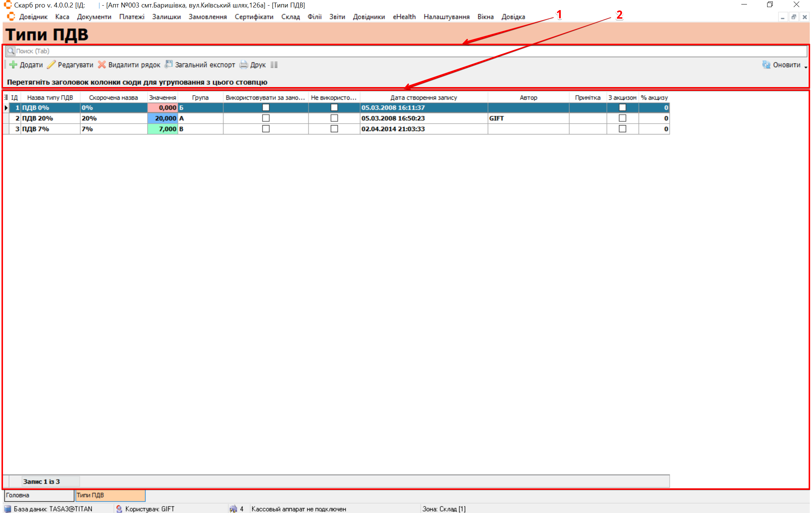Open the Налаштування menu
The height and width of the screenshot is (513, 812).
point(446,17)
